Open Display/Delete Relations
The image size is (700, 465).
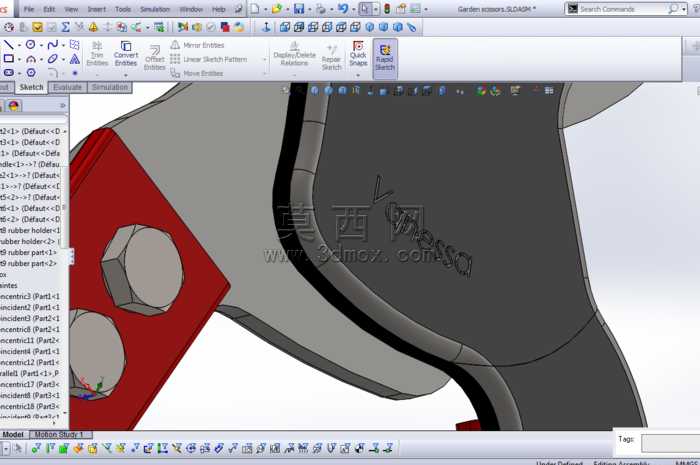(x=294, y=54)
